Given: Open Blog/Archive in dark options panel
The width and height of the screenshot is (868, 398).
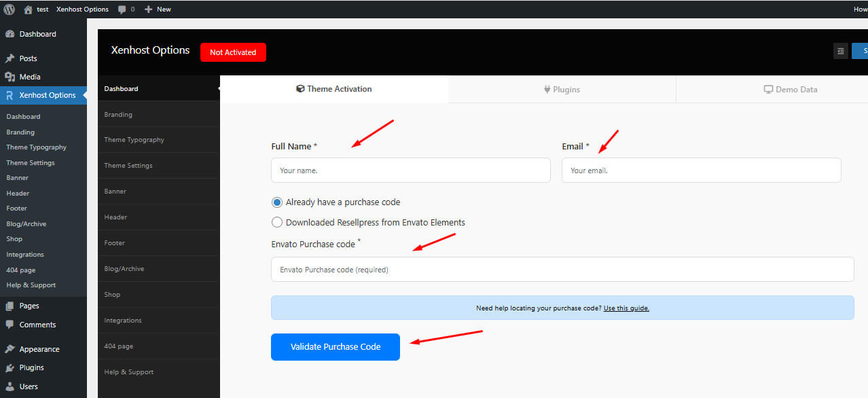Looking at the screenshot, I should 158,269.
